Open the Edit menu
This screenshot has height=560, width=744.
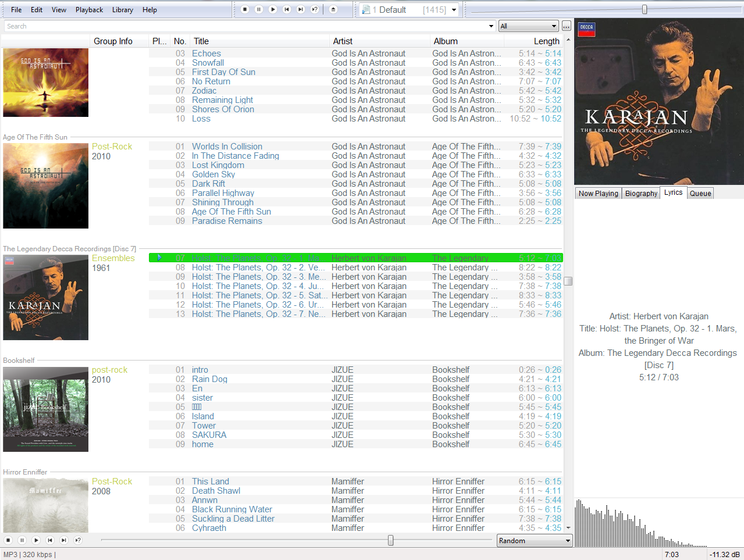(37, 10)
